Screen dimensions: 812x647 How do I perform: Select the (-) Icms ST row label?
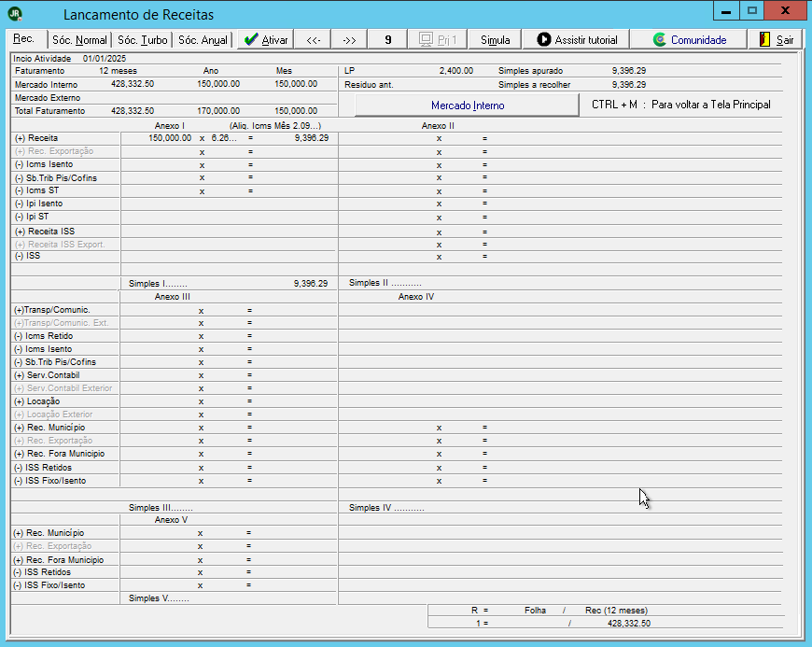(x=36, y=190)
